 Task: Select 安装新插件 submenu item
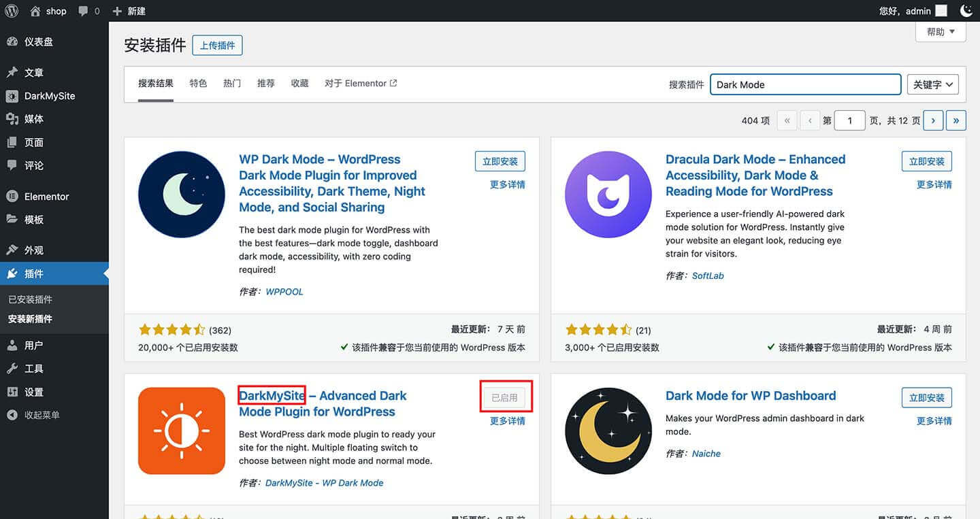pyautogui.click(x=30, y=319)
